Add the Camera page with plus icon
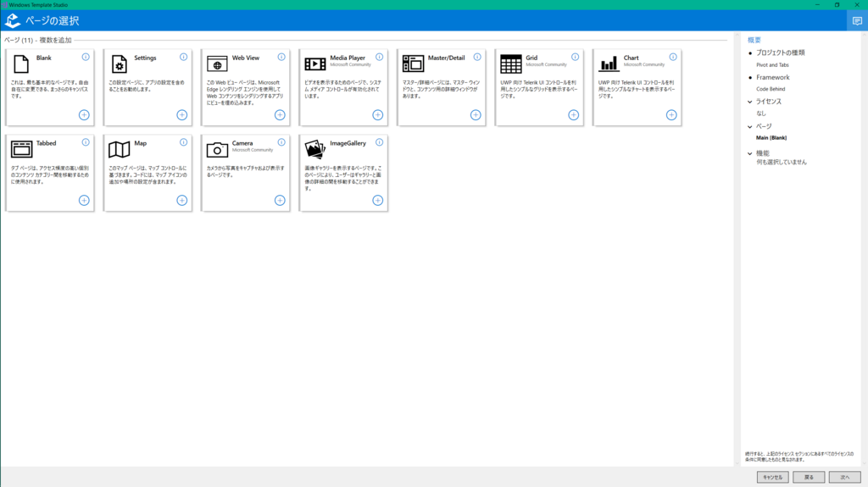The image size is (868, 487). click(280, 201)
